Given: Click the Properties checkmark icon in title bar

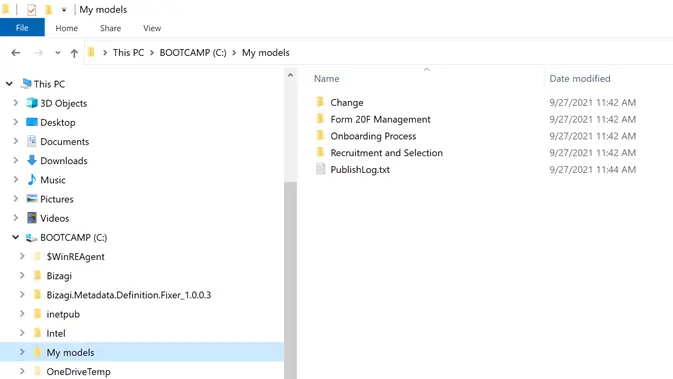Looking at the screenshot, I should (31, 9).
